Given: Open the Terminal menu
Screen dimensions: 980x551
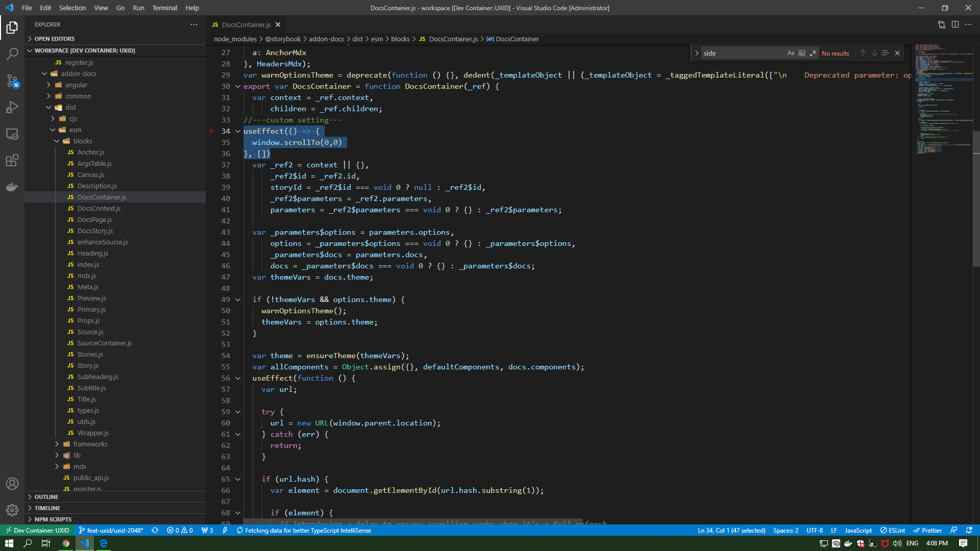Looking at the screenshot, I should point(164,8).
